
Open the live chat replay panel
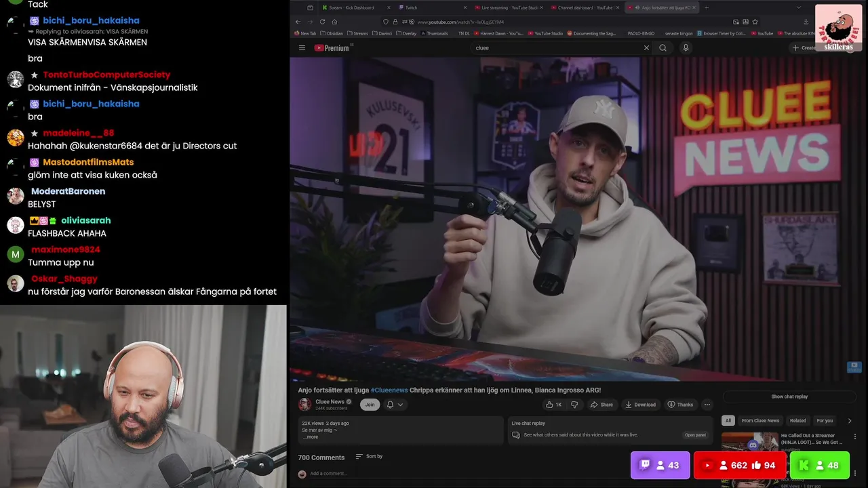[695, 435]
